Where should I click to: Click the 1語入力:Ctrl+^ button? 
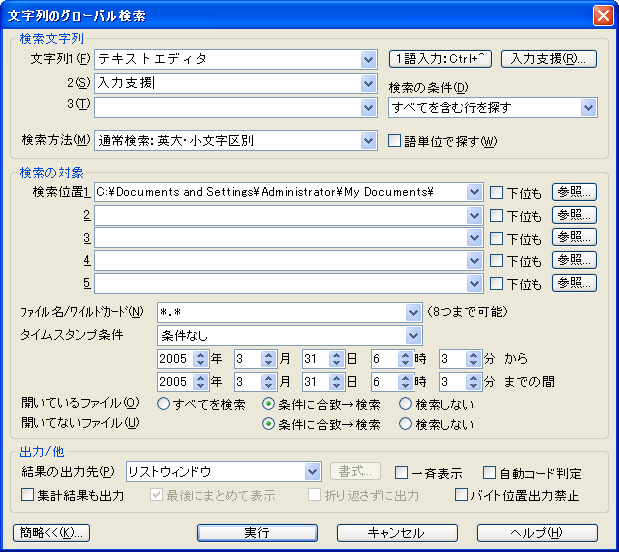click(441, 59)
